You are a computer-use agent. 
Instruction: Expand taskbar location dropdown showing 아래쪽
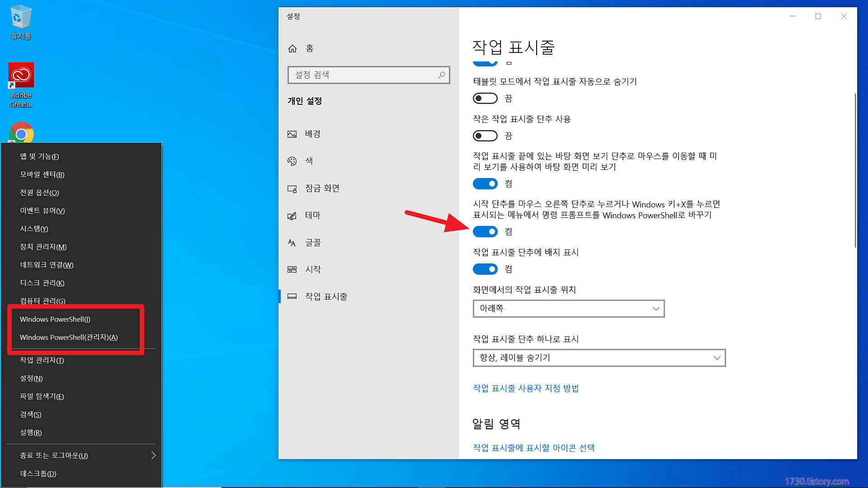pyautogui.click(x=568, y=309)
